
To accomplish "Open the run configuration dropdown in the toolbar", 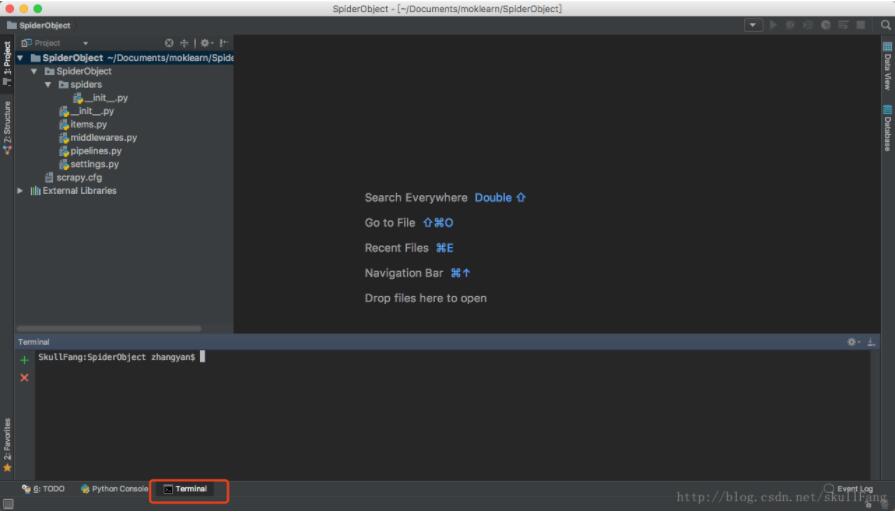I will [x=753, y=25].
